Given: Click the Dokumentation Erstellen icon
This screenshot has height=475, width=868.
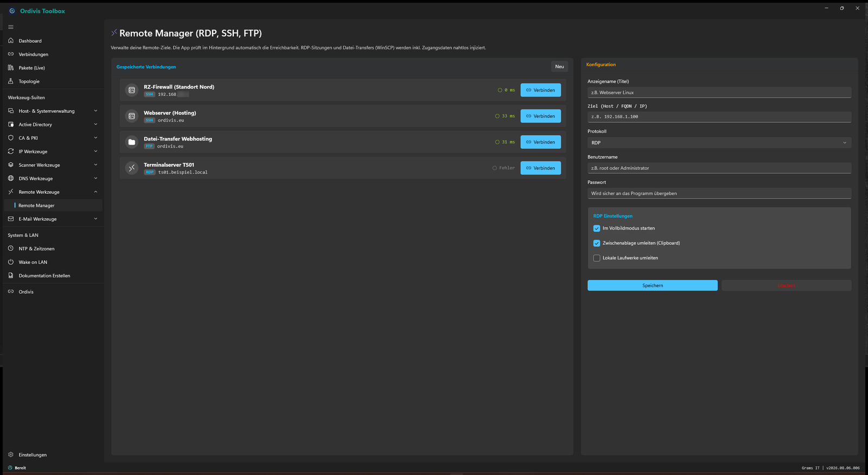Looking at the screenshot, I should [x=11, y=276].
